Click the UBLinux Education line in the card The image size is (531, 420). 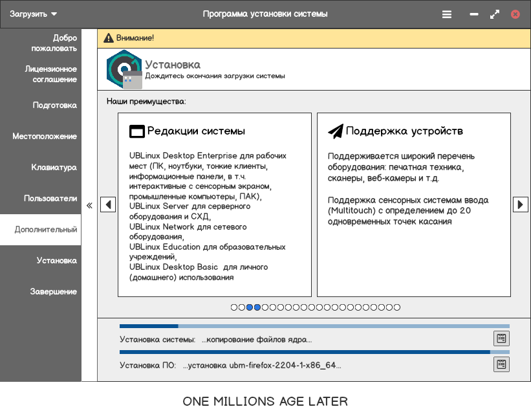click(207, 252)
